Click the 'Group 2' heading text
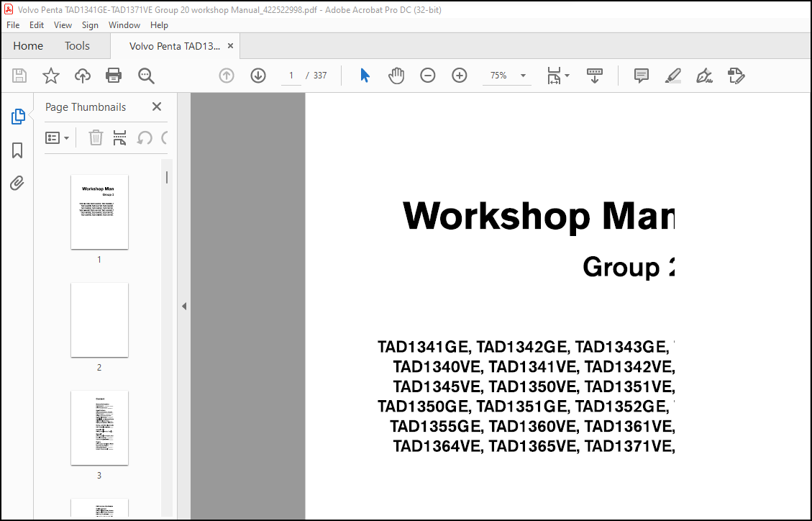 tap(629, 267)
